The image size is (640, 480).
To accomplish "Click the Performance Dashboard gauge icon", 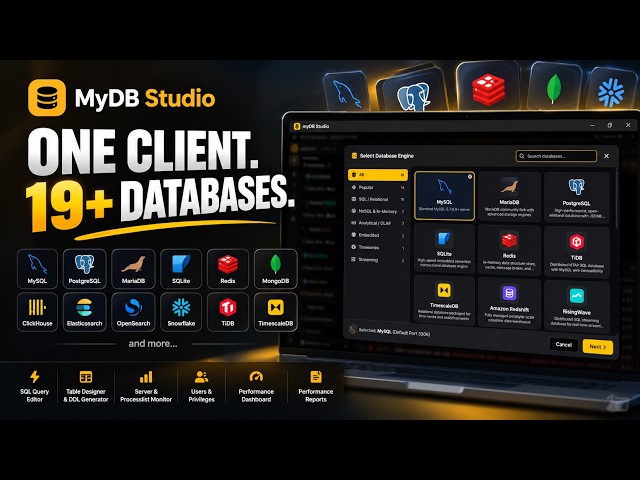I will tap(256, 377).
